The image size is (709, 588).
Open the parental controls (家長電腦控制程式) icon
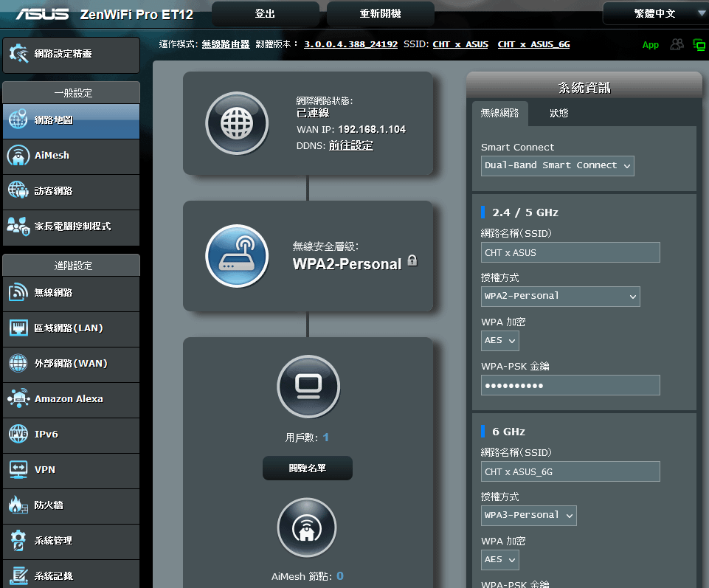(18, 226)
